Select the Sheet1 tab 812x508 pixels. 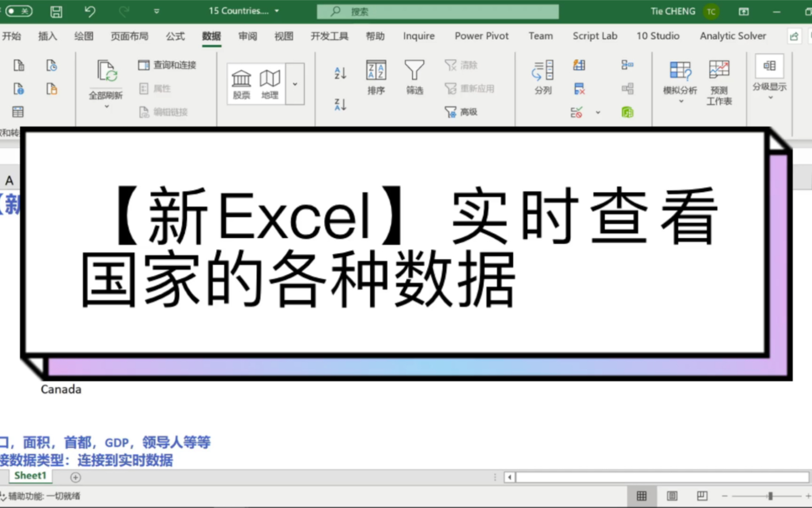[x=30, y=476]
